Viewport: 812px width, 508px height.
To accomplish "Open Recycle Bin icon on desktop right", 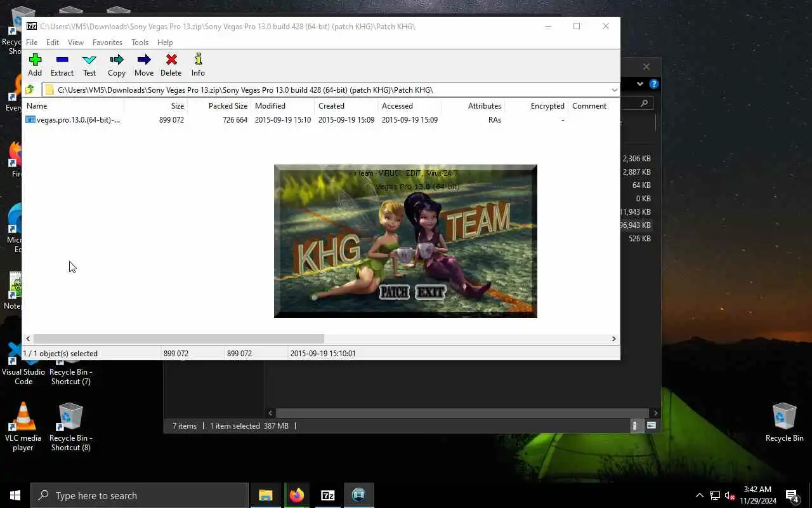I will [x=784, y=422].
